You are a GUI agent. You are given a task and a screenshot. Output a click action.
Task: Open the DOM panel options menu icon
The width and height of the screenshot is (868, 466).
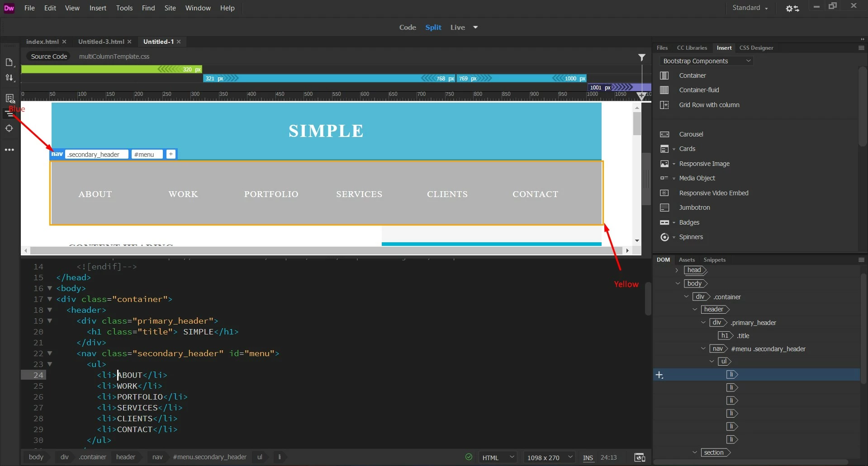(861, 260)
